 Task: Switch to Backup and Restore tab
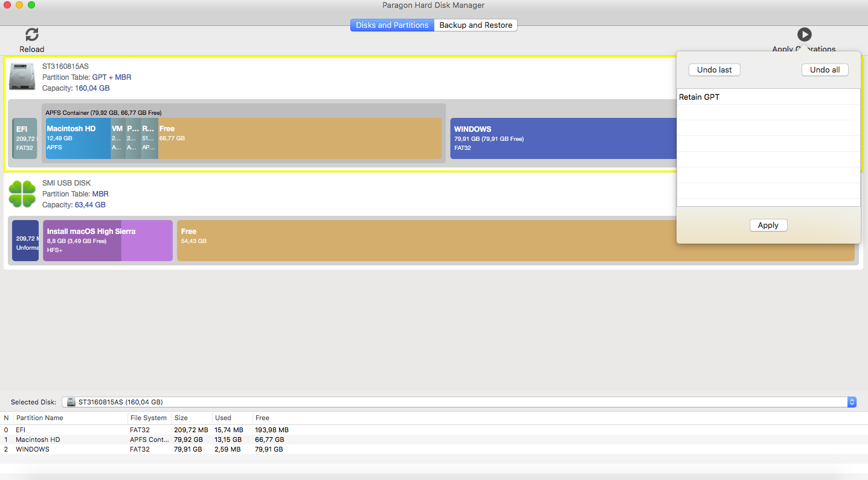pyautogui.click(x=475, y=25)
